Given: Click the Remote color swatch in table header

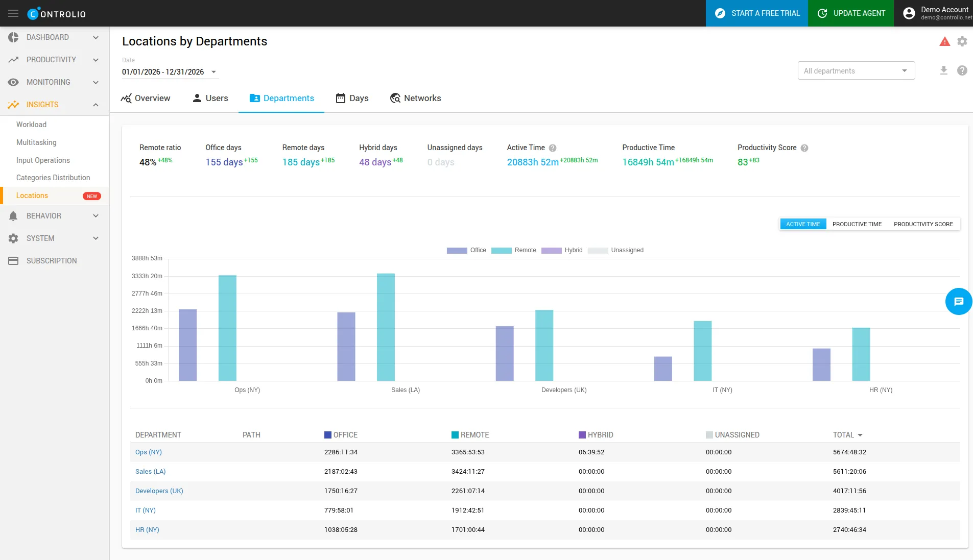Looking at the screenshot, I should pos(455,435).
